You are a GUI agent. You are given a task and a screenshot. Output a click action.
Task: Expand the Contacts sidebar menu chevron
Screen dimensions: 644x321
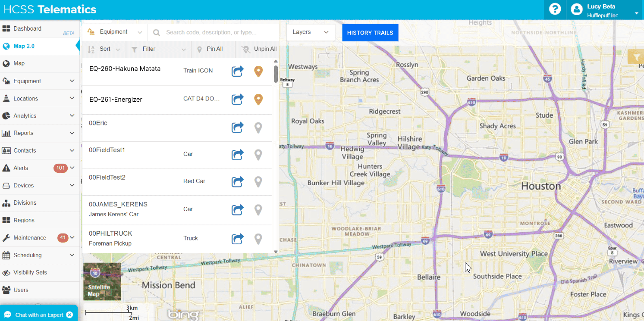click(72, 150)
